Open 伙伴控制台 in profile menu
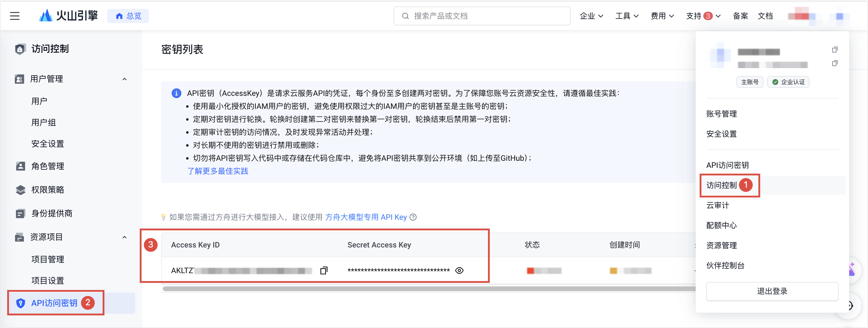 point(725,265)
